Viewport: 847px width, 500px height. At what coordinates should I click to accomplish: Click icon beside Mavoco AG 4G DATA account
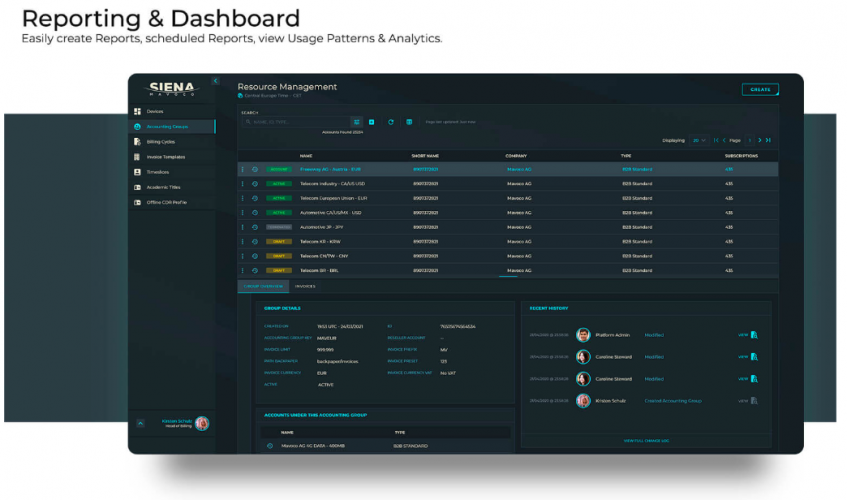(270, 446)
